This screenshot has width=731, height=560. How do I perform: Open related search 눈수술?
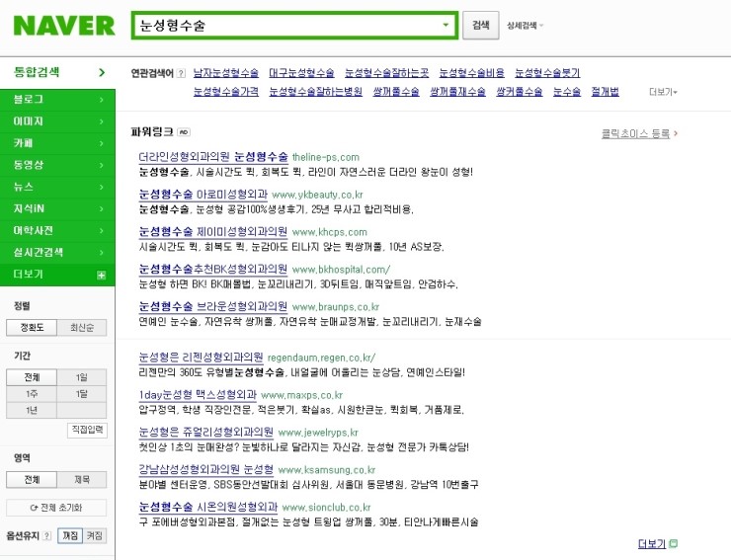click(x=566, y=92)
